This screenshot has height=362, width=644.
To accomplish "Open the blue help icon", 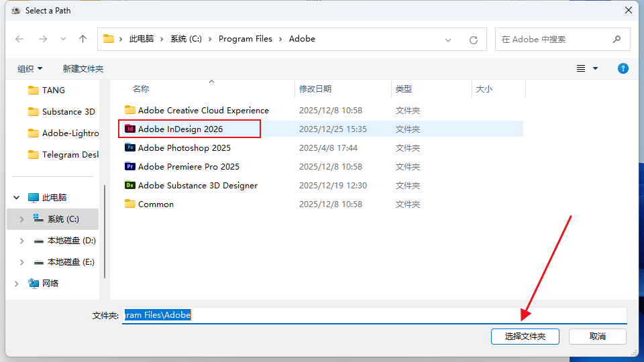I will 623,68.
